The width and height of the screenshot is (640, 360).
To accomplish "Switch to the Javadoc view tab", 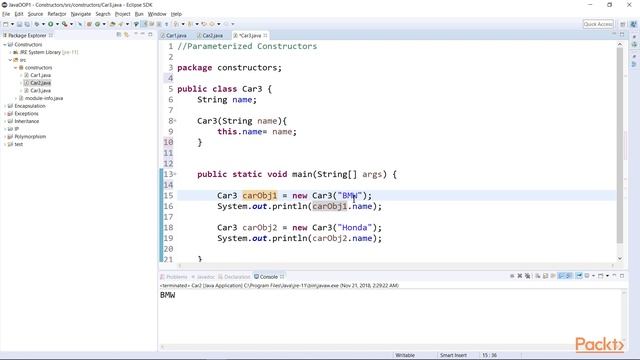I will (203, 277).
